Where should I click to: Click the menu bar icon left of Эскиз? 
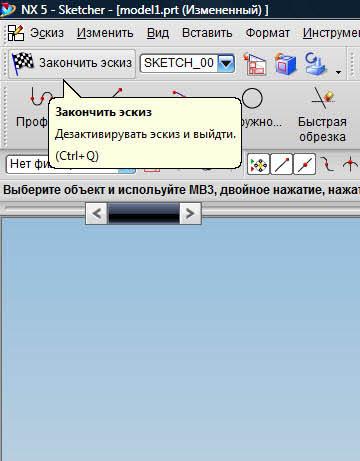tap(16, 33)
